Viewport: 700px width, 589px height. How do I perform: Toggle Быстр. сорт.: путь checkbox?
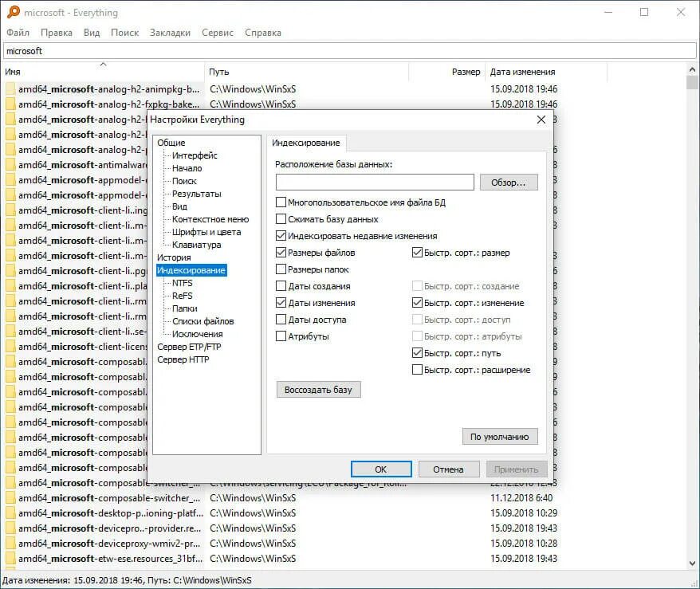(417, 353)
